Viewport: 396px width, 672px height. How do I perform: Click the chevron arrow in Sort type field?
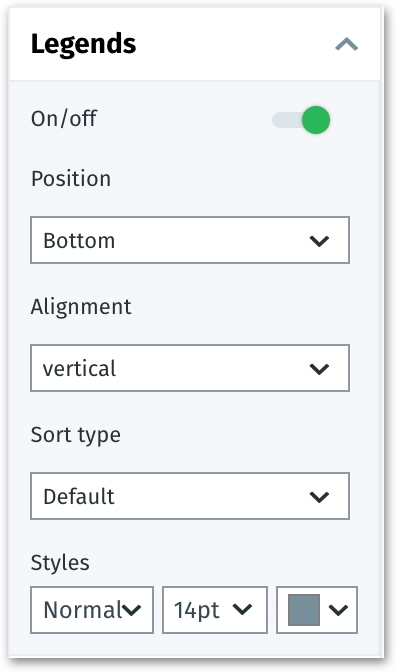319,497
